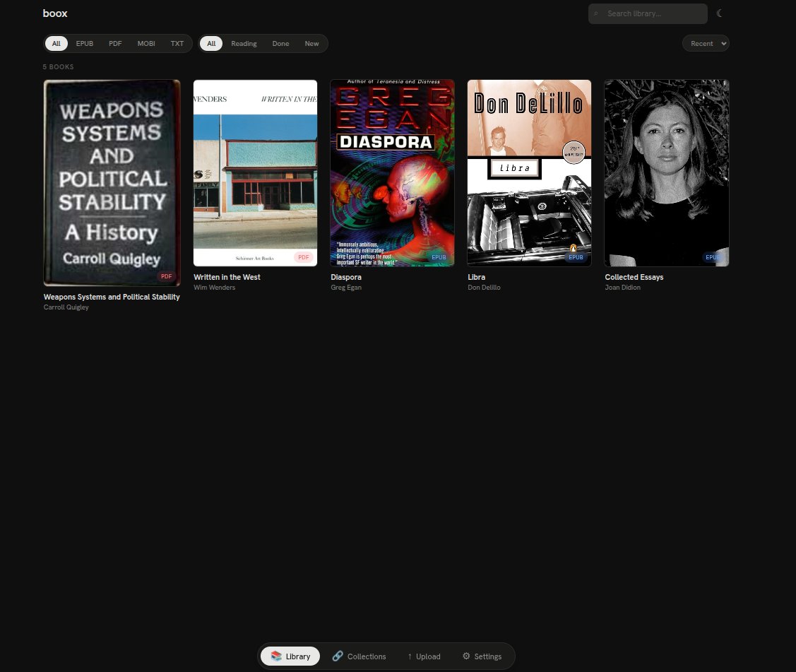Show books marked Done
Screen dimensions: 796x672
tap(280, 44)
